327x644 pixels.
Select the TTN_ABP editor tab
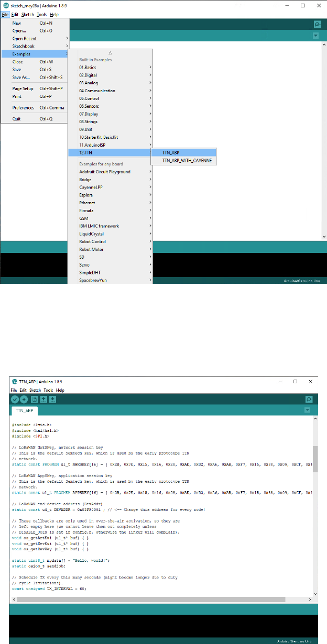pyautogui.click(x=24, y=412)
